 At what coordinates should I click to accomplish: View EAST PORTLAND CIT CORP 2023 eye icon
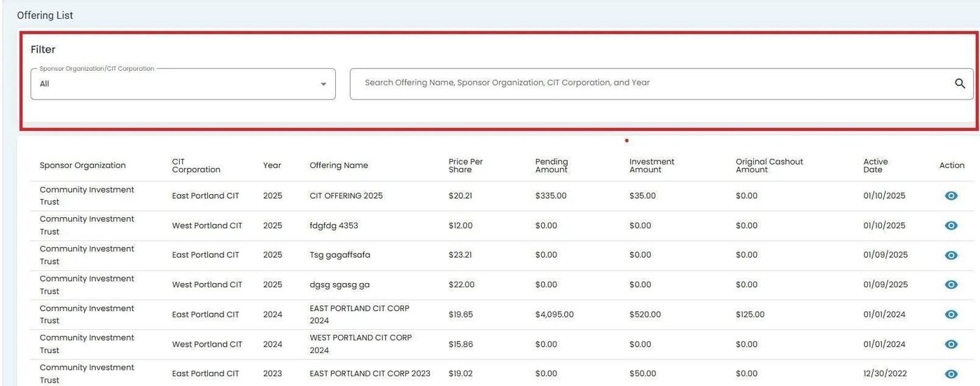(951, 374)
